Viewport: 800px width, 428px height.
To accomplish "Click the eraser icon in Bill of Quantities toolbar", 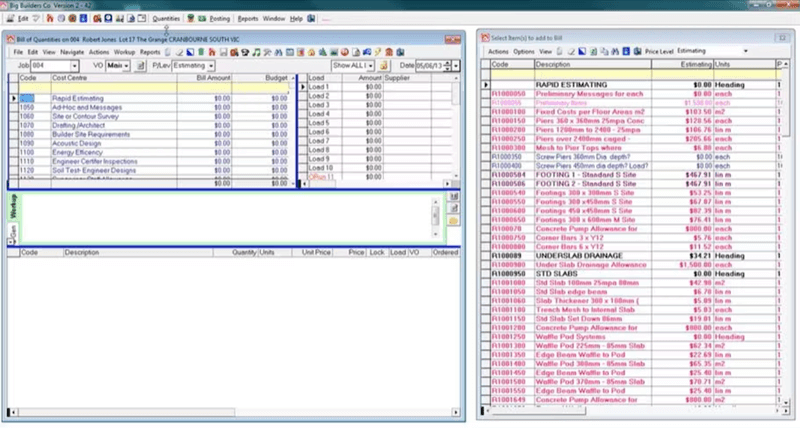I will [x=179, y=52].
